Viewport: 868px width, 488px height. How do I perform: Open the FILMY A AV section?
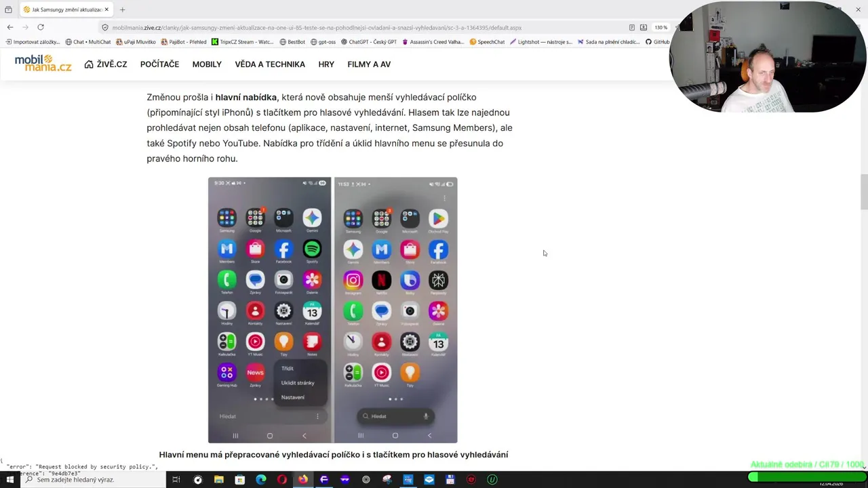(x=369, y=64)
